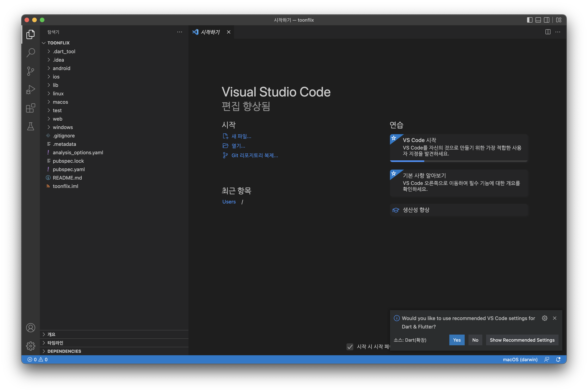
Task: Accept recommended settings with Yes
Action: [x=457, y=340]
